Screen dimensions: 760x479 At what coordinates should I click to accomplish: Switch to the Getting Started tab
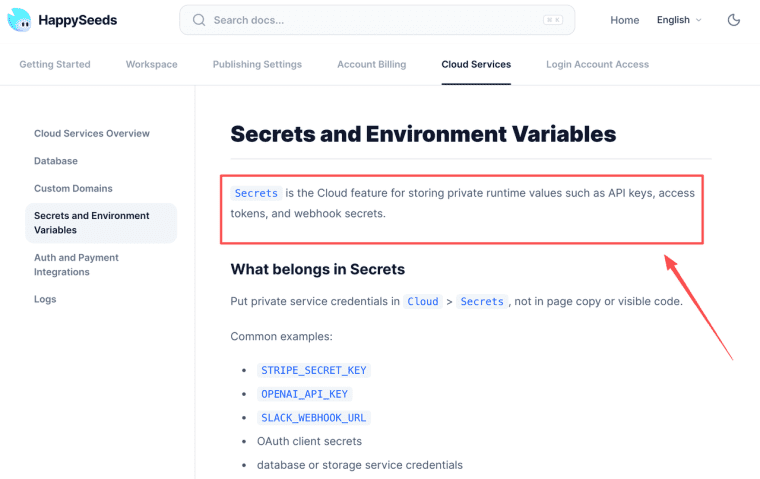click(x=55, y=64)
